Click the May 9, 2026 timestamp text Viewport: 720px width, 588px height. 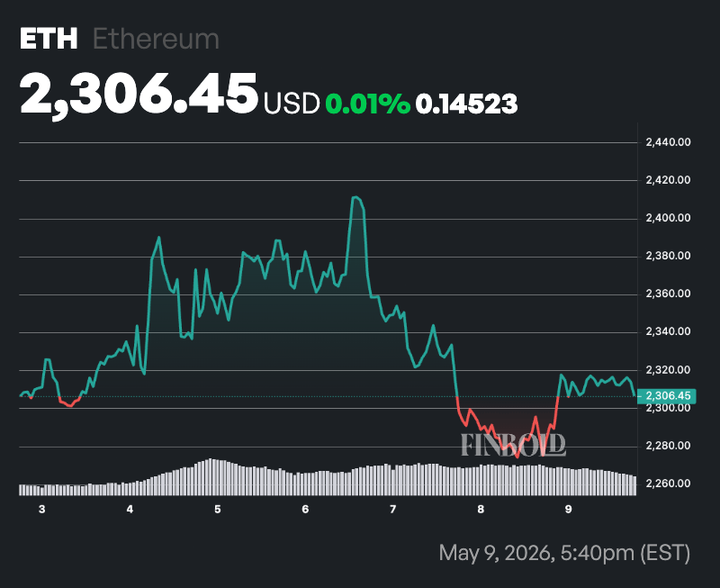pos(564,553)
